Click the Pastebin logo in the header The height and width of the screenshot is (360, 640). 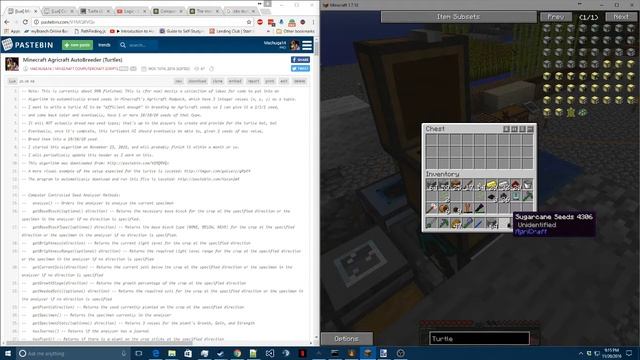pos(28,45)
